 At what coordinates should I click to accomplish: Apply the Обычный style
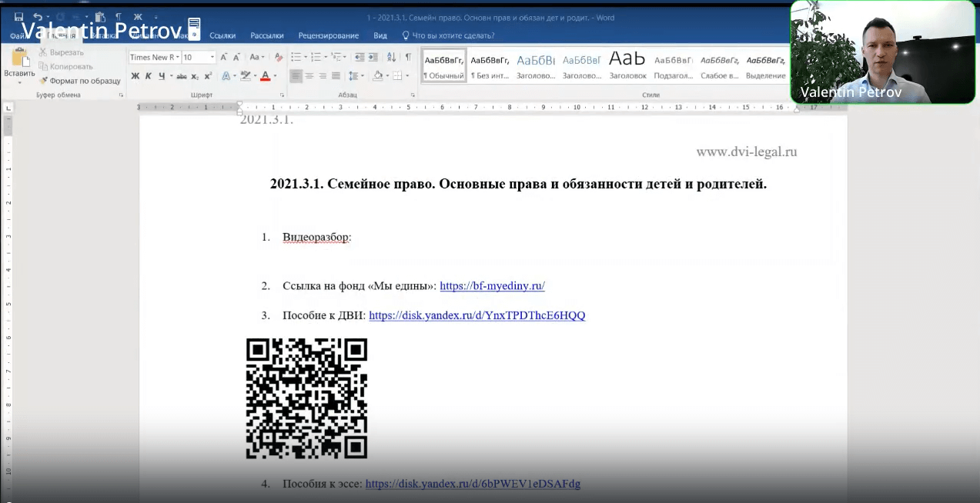(444, 66)
